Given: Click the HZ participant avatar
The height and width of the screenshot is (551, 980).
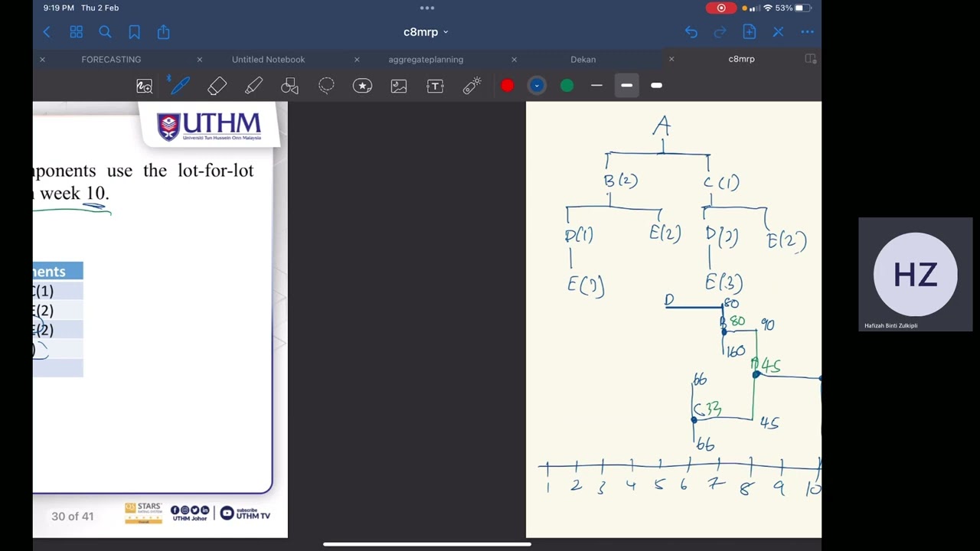Looking at the screenshot, I should click(916, 275).
